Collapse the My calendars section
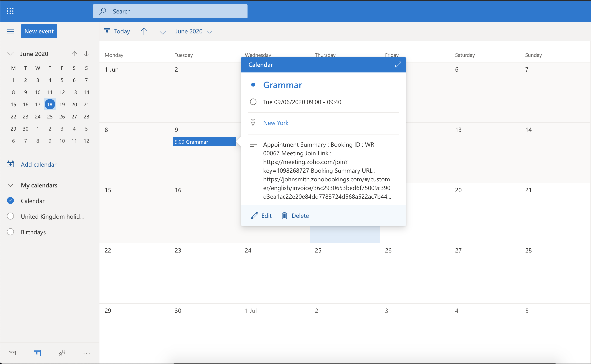 click(10, 185)
